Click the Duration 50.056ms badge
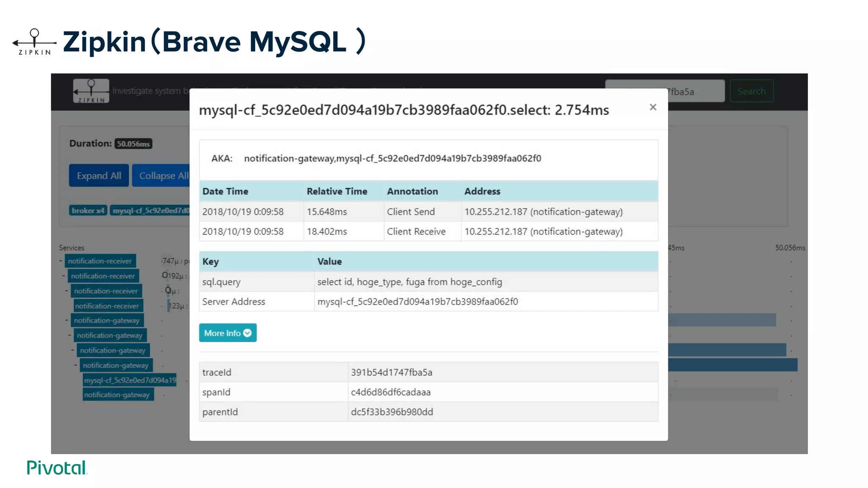Viewport: 868px width, 488px height. tap(134, 144)
